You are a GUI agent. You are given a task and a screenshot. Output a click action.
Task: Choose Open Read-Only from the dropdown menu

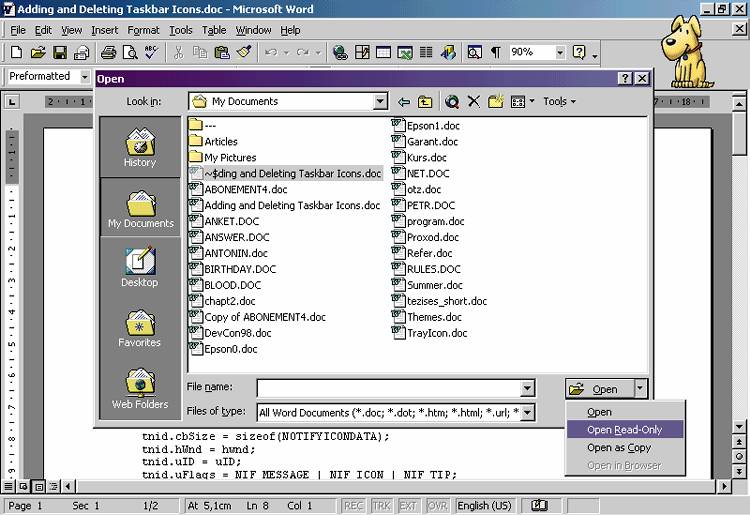click(x=623, y=430)
